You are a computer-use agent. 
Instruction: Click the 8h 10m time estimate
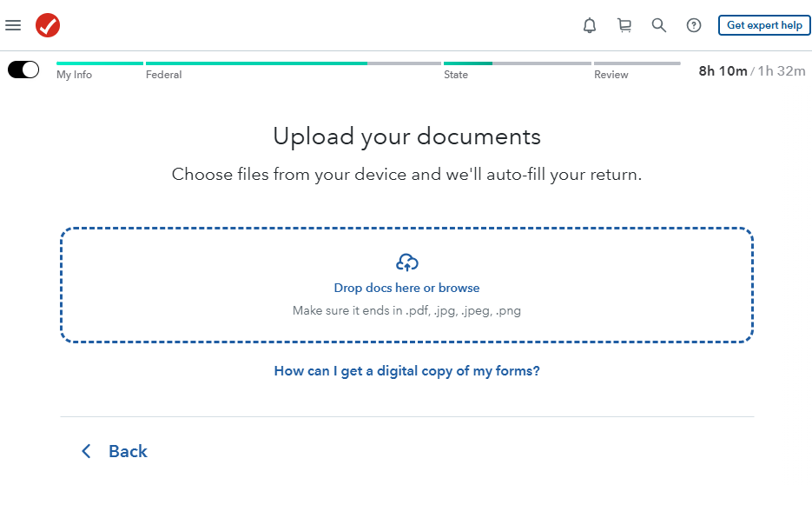[723, 71]
